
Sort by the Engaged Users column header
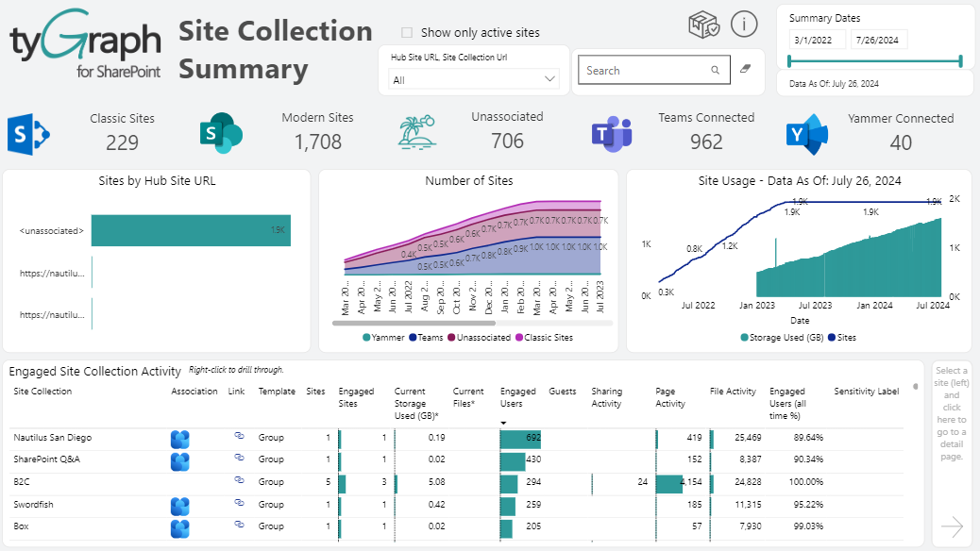[517, 394]
